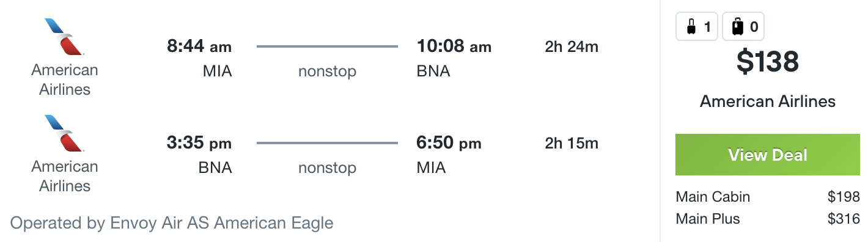Click the checked bag icon badge

(743, 27)
